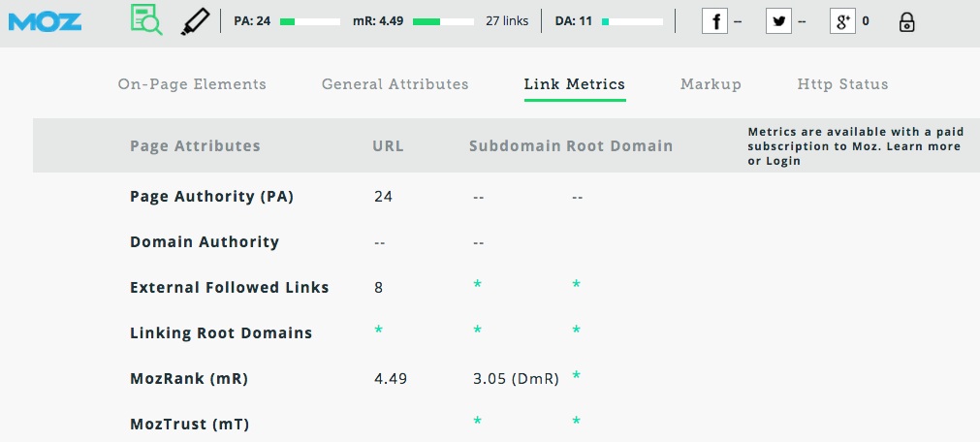Image resolution: width=980 pixels, height=442 pixels.
Task: Switch to the On-Page Elements tab
Action: click(x=192, y=84)
